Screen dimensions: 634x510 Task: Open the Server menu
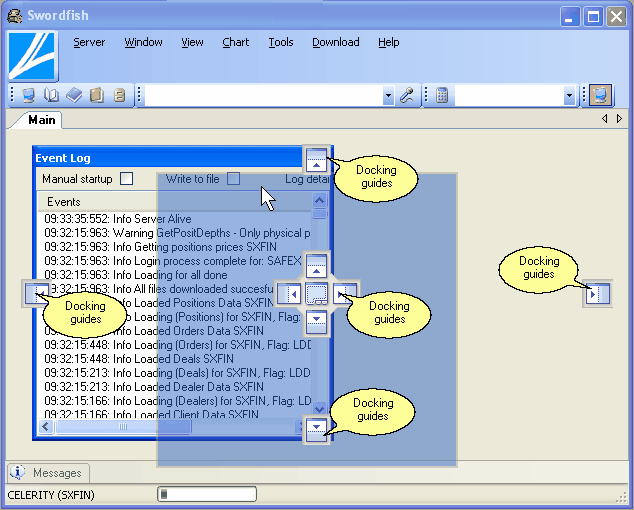(x=89, y=42)
